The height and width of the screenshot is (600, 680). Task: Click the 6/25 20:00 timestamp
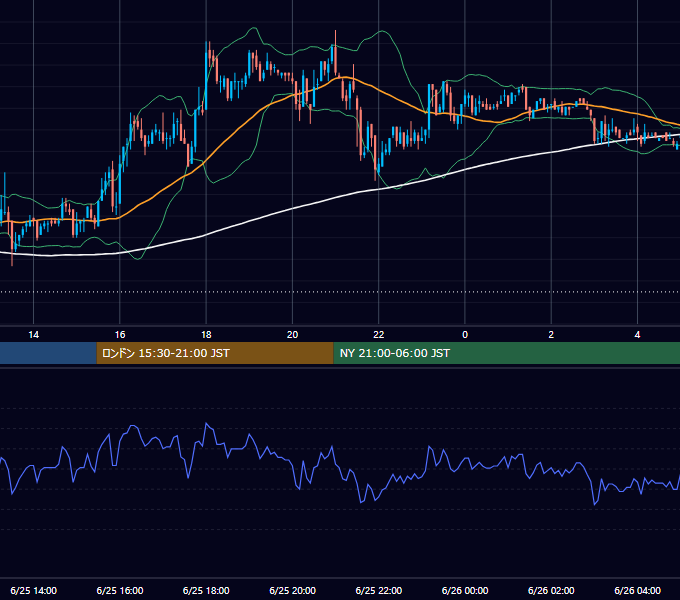292,590
